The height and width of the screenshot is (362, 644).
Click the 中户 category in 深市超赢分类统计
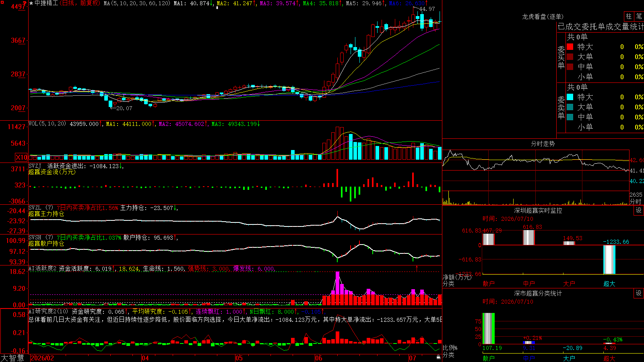(529, 358)
